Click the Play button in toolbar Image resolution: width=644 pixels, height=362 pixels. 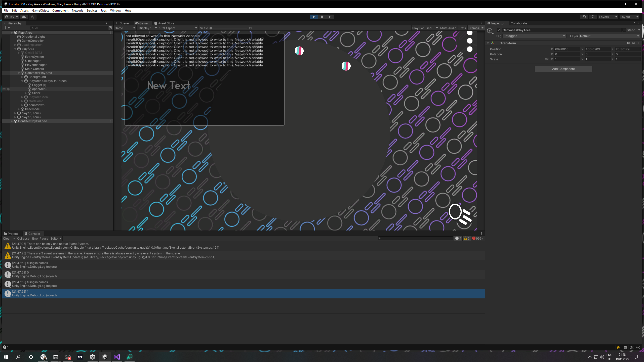[314, 17]
